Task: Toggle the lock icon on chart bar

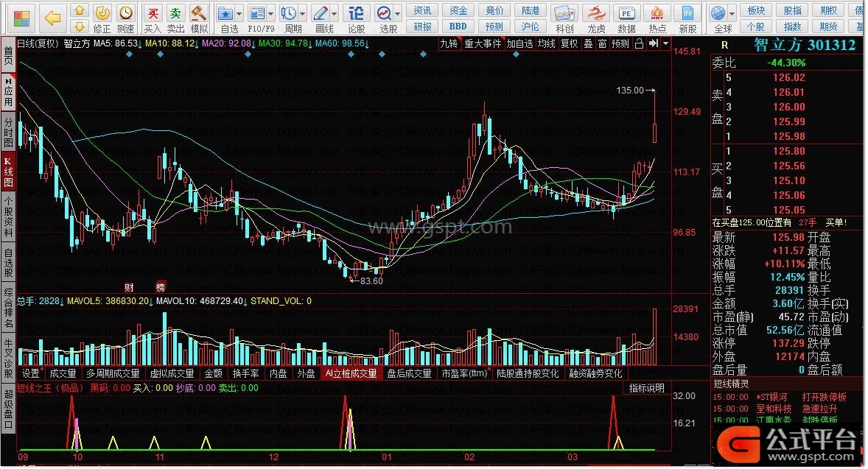Action: [x=640, y=43]
